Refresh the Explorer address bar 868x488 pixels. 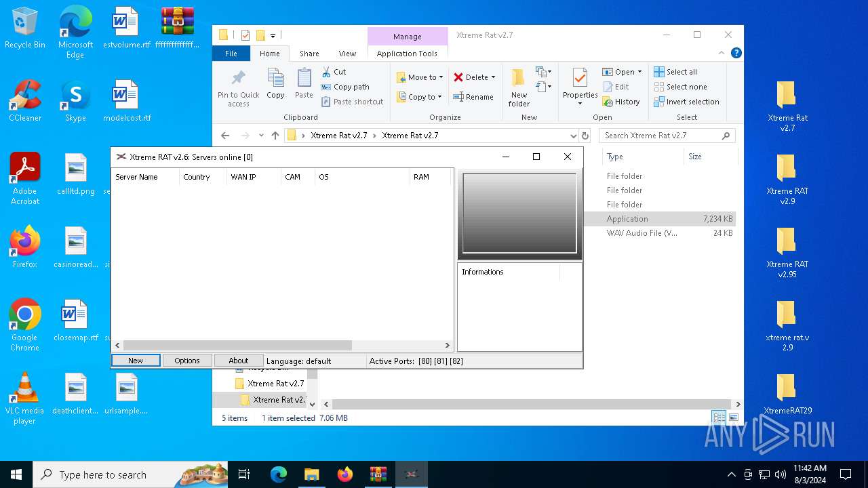click(585, 136)
